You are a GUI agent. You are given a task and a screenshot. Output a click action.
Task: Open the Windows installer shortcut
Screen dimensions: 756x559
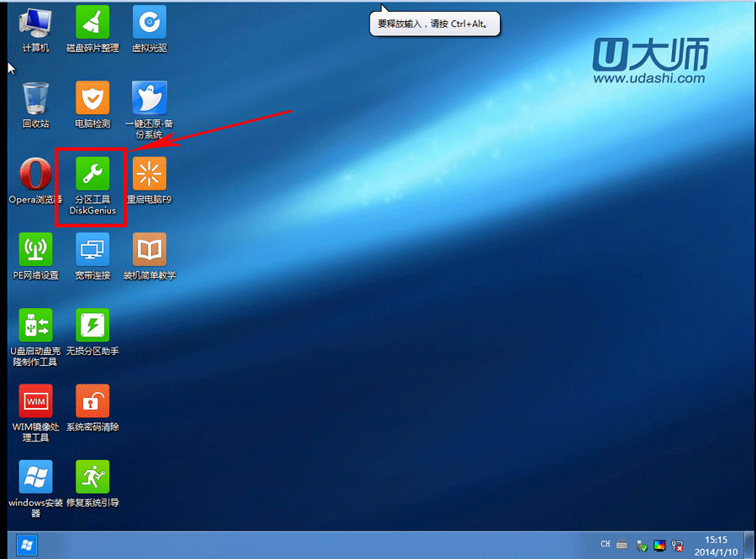[x=35, y=477]
